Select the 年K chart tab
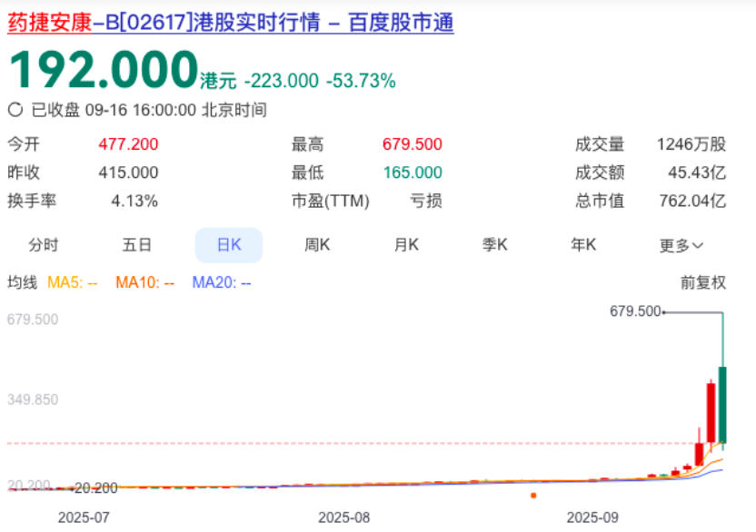 (582, 245)
